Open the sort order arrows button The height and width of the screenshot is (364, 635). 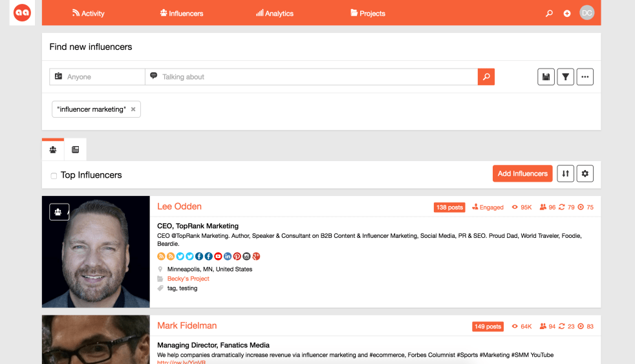click(x=565, y=173)
